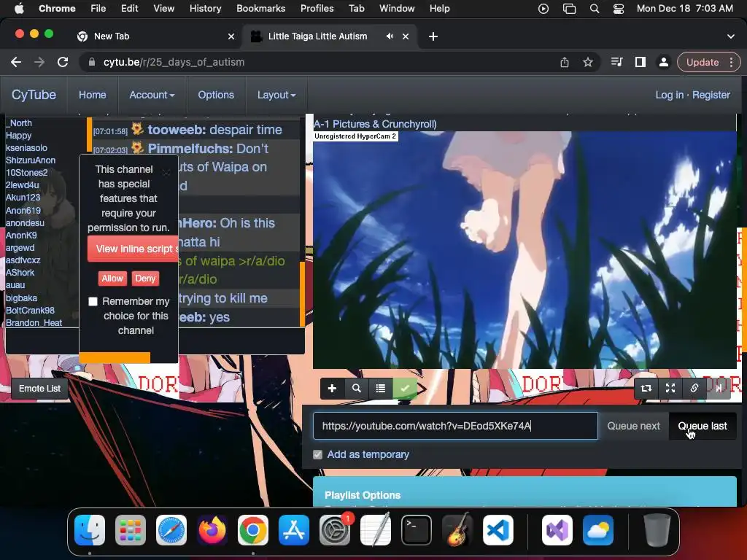Click the clock date in the menu bar

tap(684, 9)
